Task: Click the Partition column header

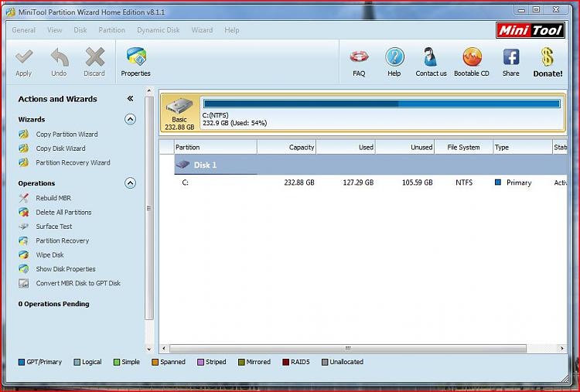Action: [x=216, y=147]
